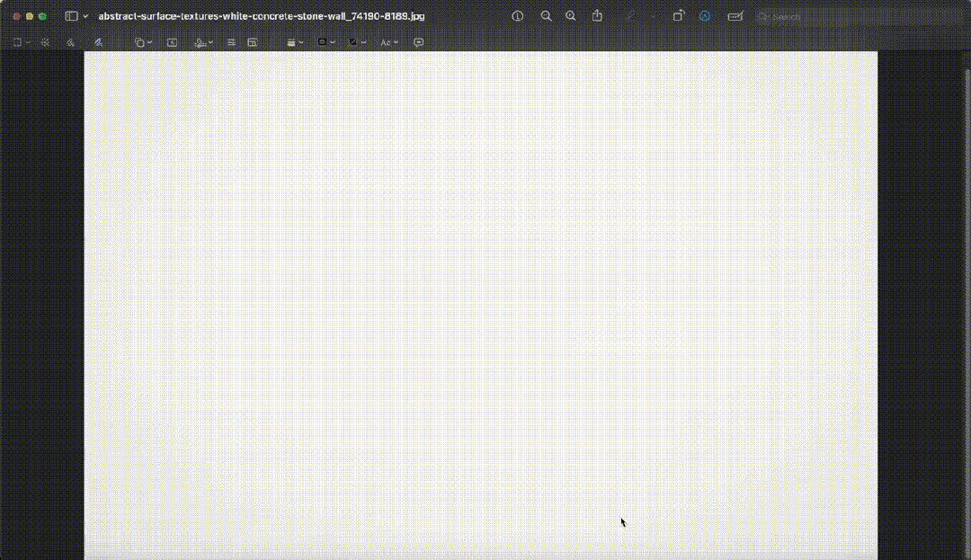Image resolution: width=971 pixels, height=560 pixels.
Task: Open the Form Filling toolbar
Action: (x=735, y=16)
